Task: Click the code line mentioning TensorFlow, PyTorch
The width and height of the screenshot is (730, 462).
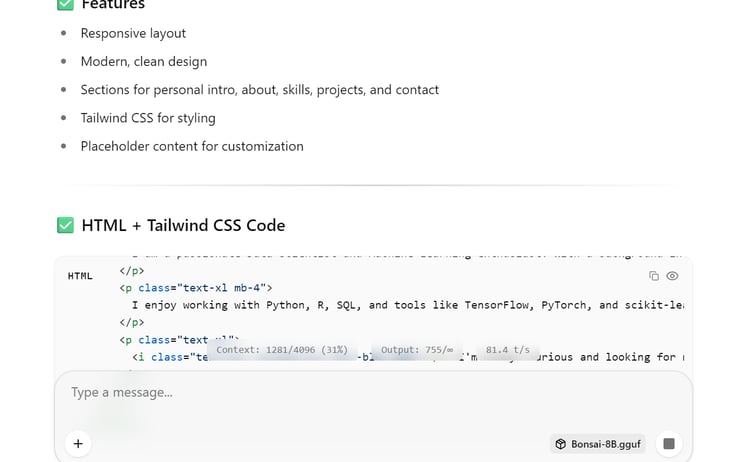Action: click(x=407, y=305)
